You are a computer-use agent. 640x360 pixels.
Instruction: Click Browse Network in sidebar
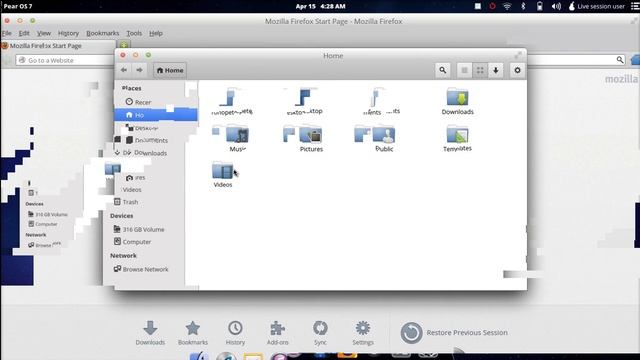(141, 269)
